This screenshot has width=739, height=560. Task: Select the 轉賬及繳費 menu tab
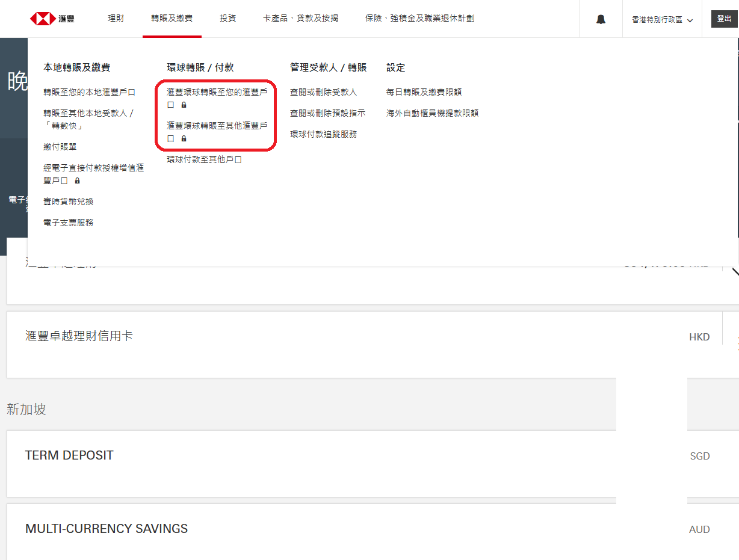point(172,19)
